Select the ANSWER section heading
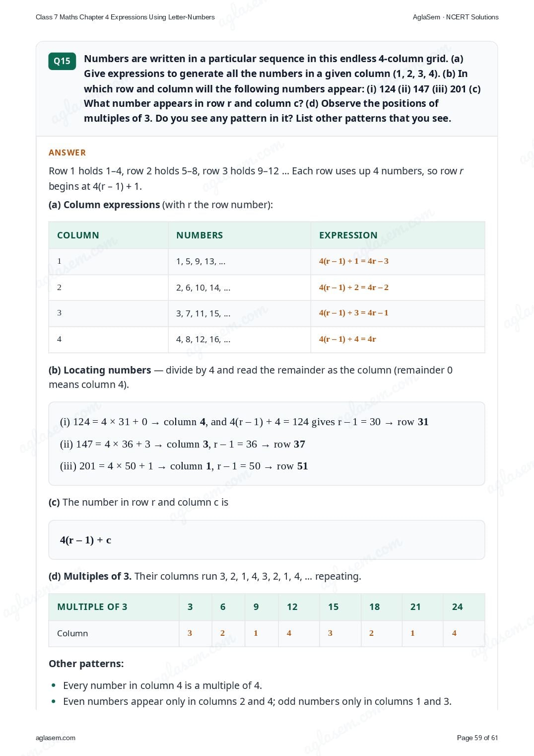Image resolution: width=534 pixels, height=756 pixels. (x=67, y=152)
